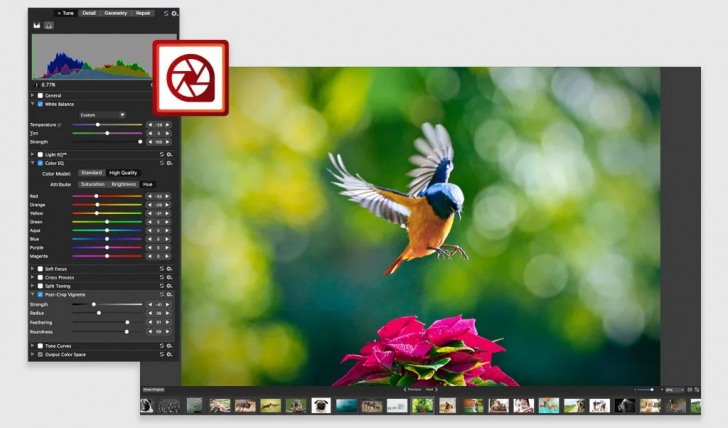Screen dimensions: 728x428
Task: Open Color EQ section settings gear
Action: coord(169,163)
